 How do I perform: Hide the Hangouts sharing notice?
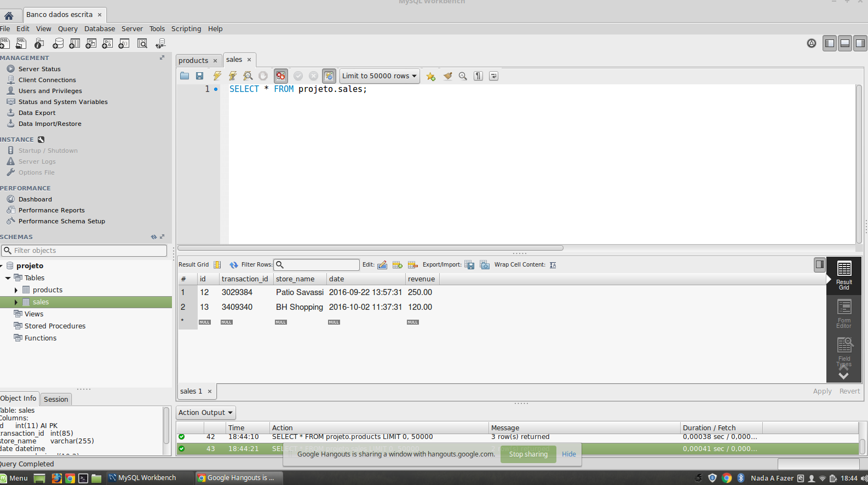(569, 454)
